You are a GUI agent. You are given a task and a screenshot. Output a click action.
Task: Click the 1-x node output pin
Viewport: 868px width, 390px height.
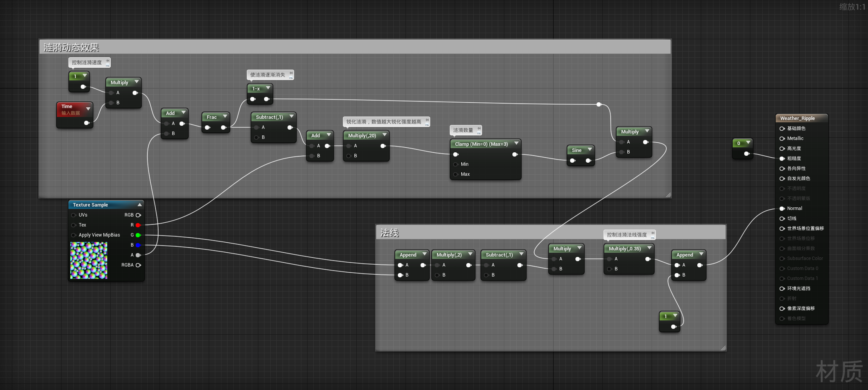point(267,99)
